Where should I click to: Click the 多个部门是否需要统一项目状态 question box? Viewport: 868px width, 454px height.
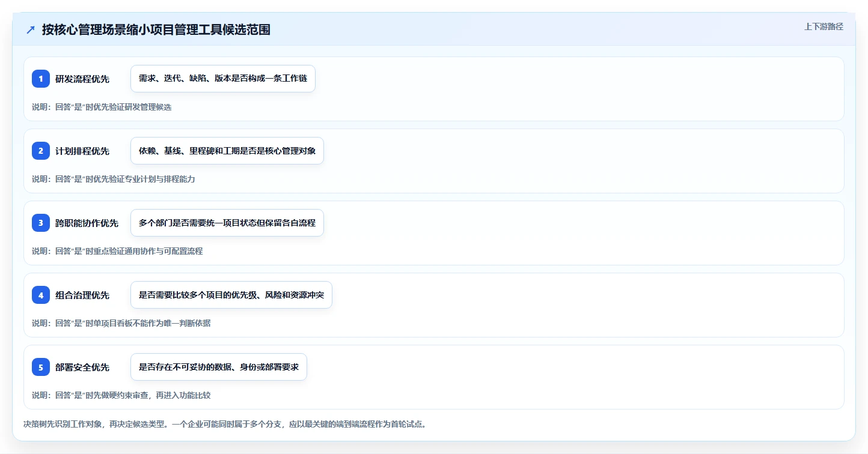tap(227, 223)
